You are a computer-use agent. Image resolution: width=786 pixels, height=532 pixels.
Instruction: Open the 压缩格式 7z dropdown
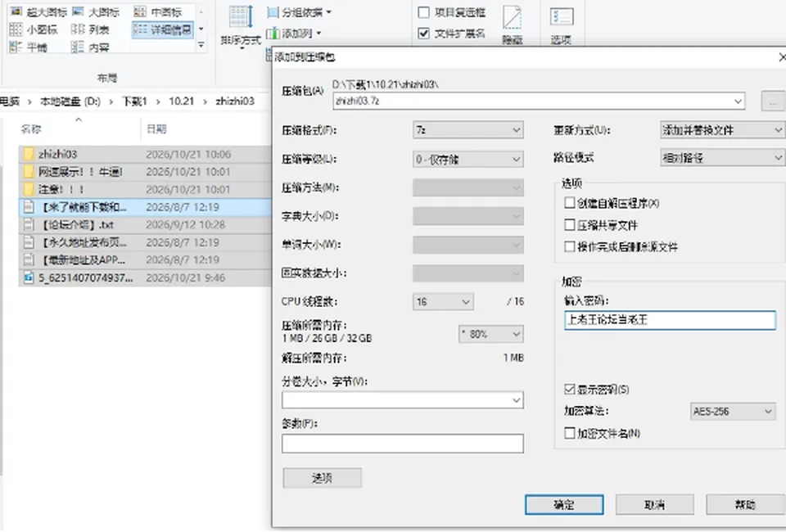click(468, 130)
